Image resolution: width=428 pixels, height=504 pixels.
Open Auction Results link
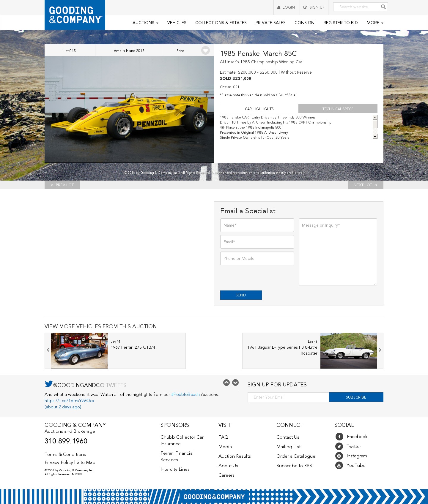tap(235, 456)
